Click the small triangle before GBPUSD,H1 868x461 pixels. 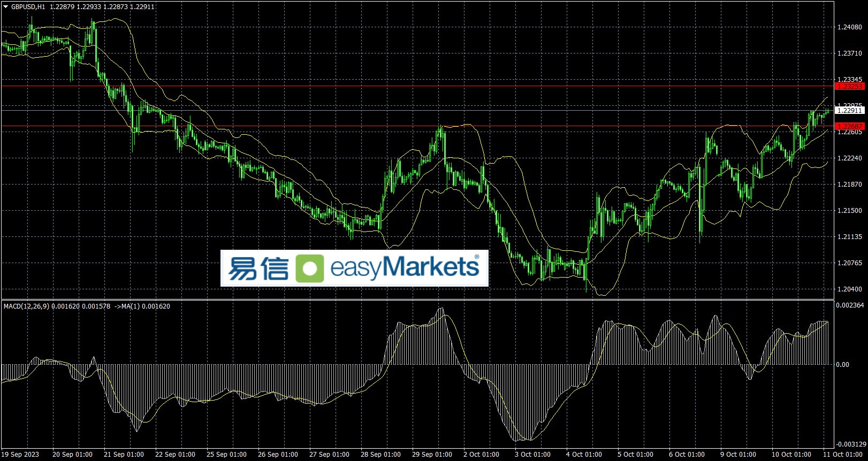click(6, 7)
